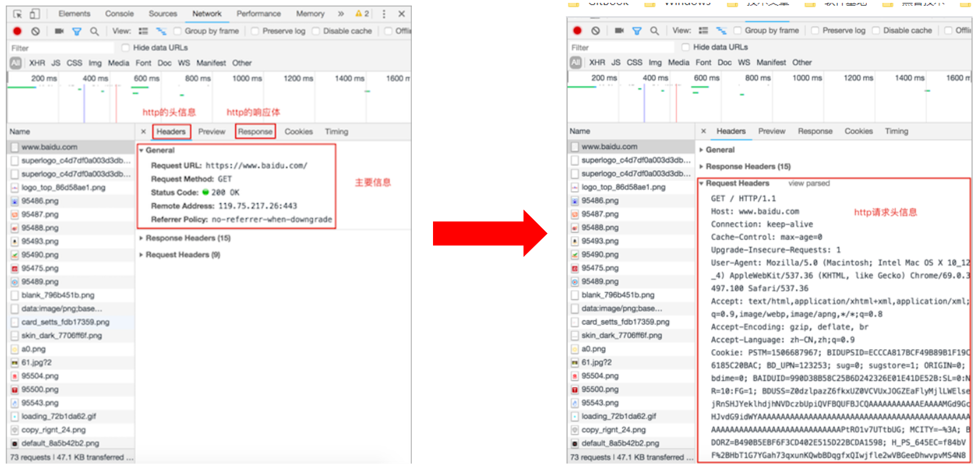Switch to the Performance tab

pyautogui.click(x=258, y=14)
